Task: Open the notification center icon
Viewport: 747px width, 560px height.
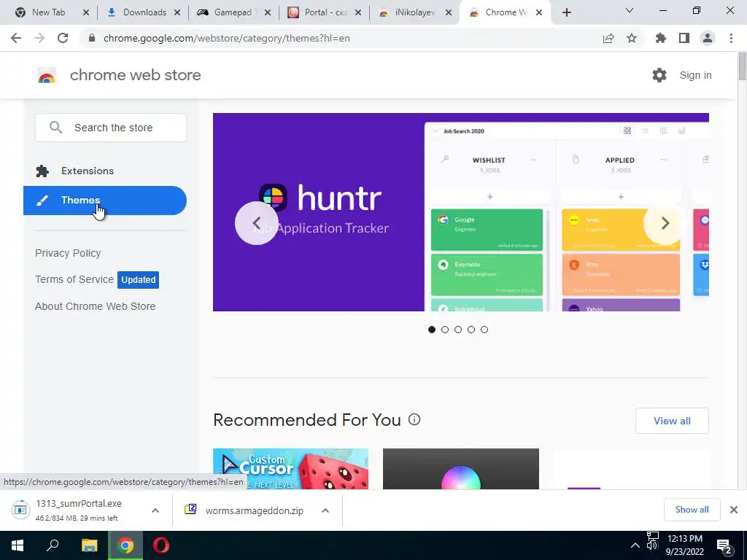Action: [724, 546]
